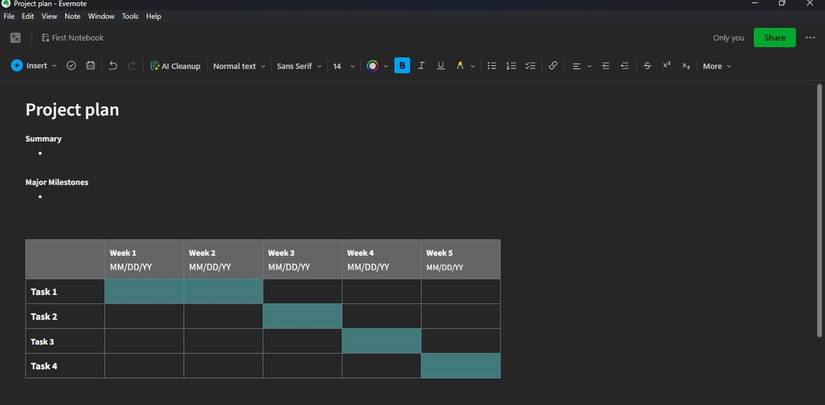This screenshot has width=825, height=405.
Task: Click the Task 1 row label
Action: tap(44, 292)
